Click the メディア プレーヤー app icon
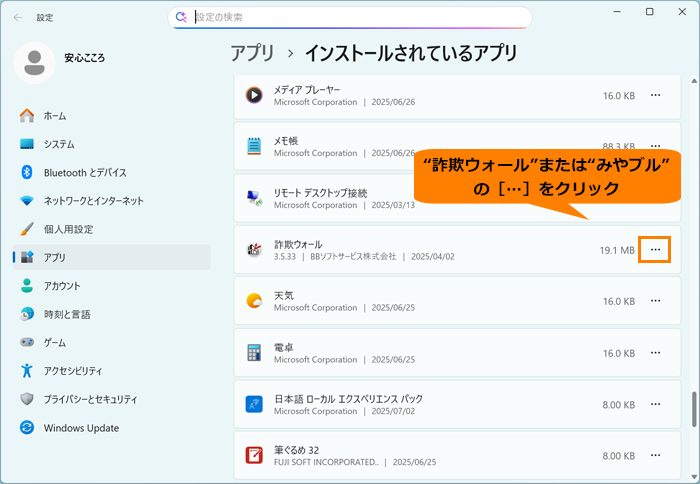The image size is (700, 484). (x=254, y=95)
